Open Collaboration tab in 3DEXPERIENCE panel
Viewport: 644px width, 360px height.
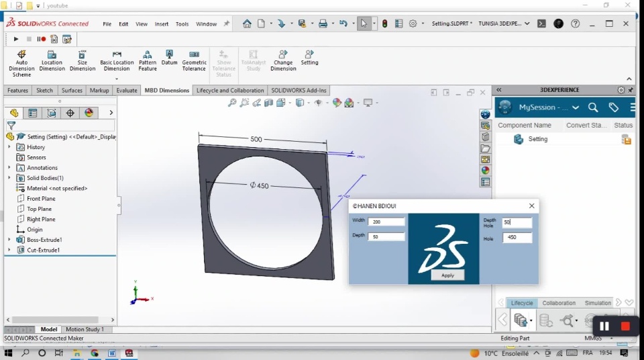click(559, 303)
